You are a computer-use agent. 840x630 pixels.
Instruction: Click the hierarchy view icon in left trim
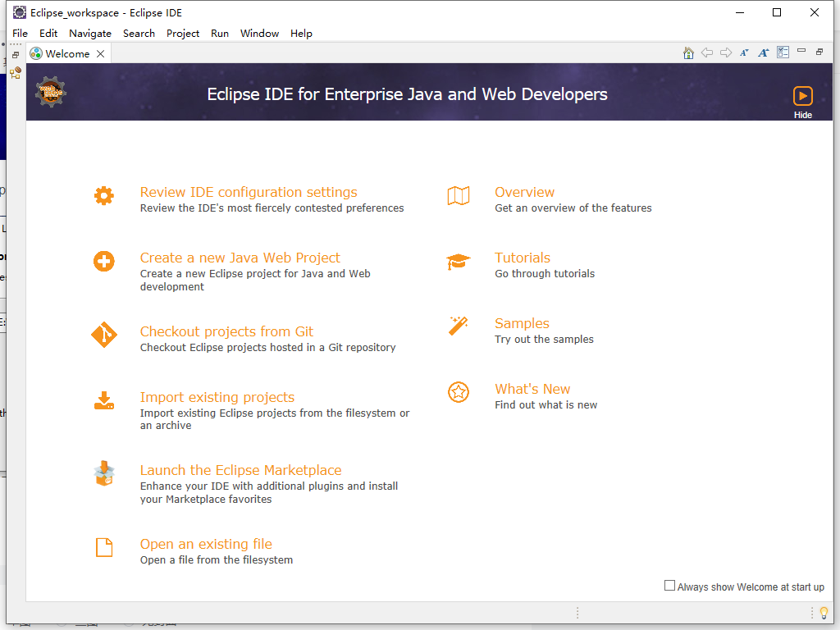16,73
